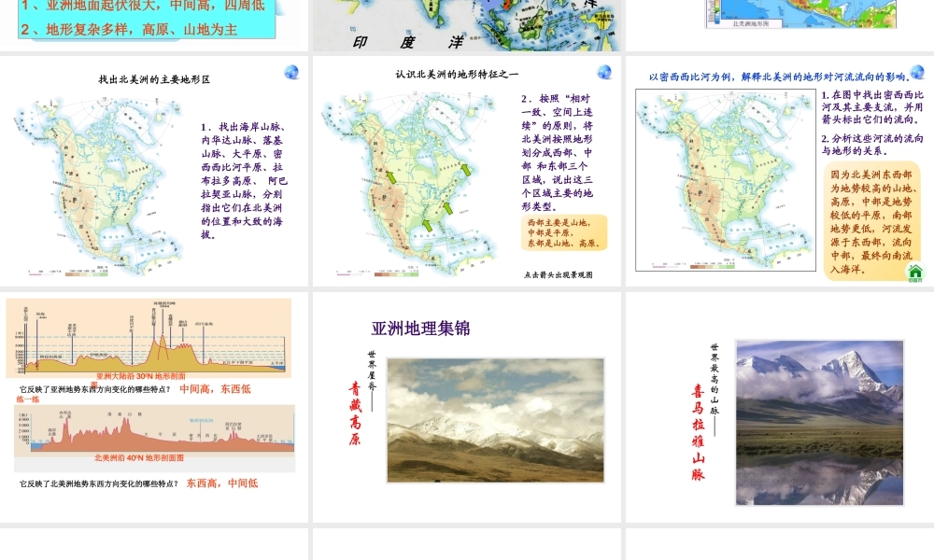
Task: Select the 认识北美洲的地形特征之一 slide title
Action: point(457,75)
